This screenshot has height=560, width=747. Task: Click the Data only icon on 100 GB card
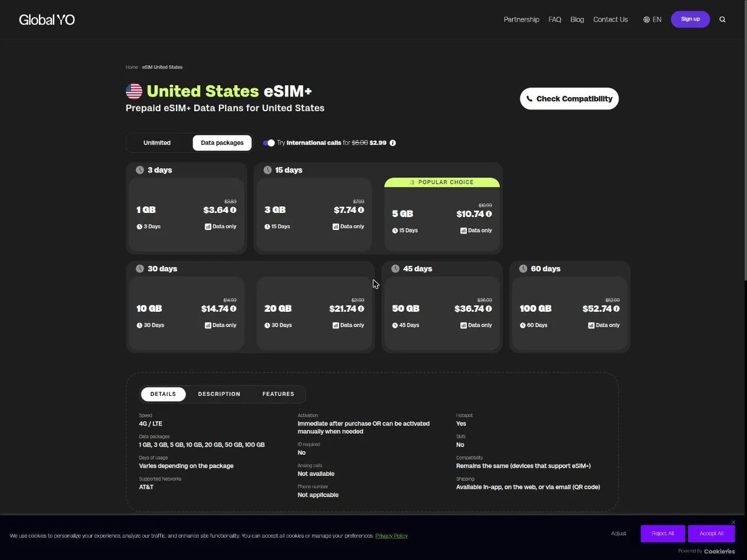pyautogui.click(x=591, y=325)
